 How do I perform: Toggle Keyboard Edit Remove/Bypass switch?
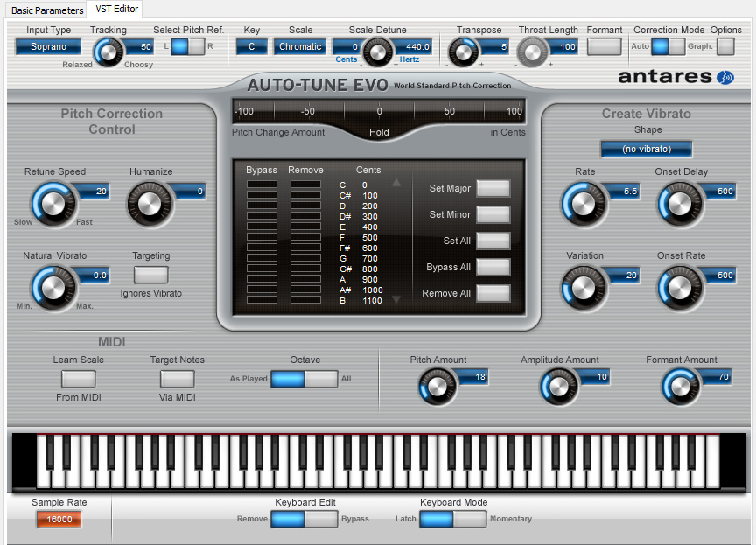coord(304,519)
